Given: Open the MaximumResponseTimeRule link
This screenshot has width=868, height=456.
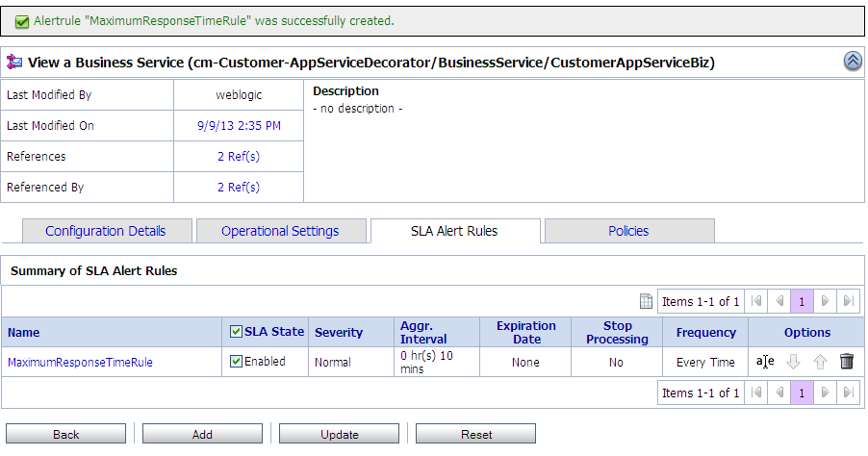Looking at the screenshot, I should 80,363.
